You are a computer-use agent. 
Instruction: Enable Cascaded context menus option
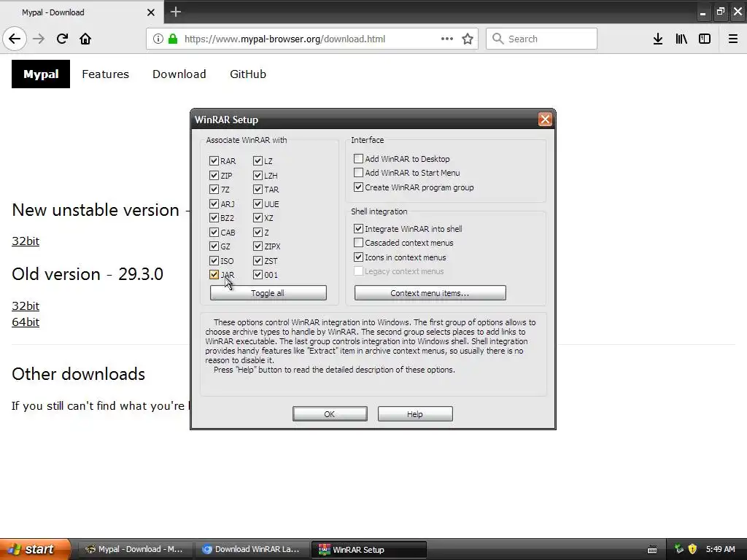click(358, 242)
